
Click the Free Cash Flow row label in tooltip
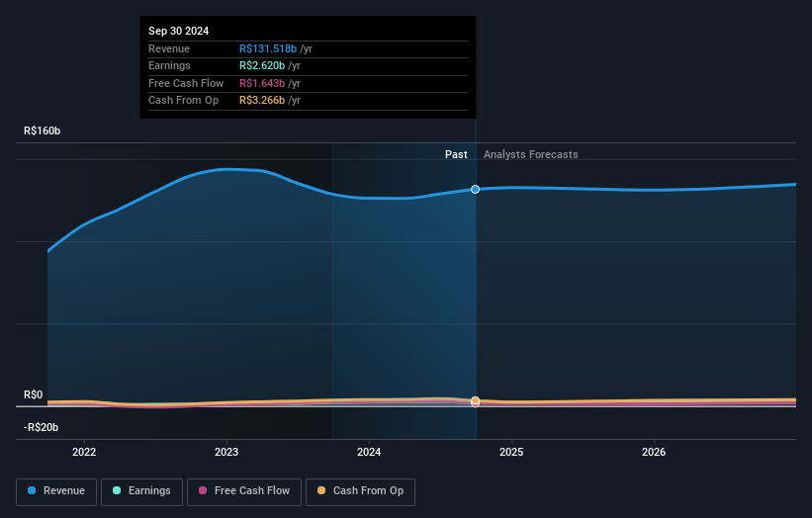(186, 83)
